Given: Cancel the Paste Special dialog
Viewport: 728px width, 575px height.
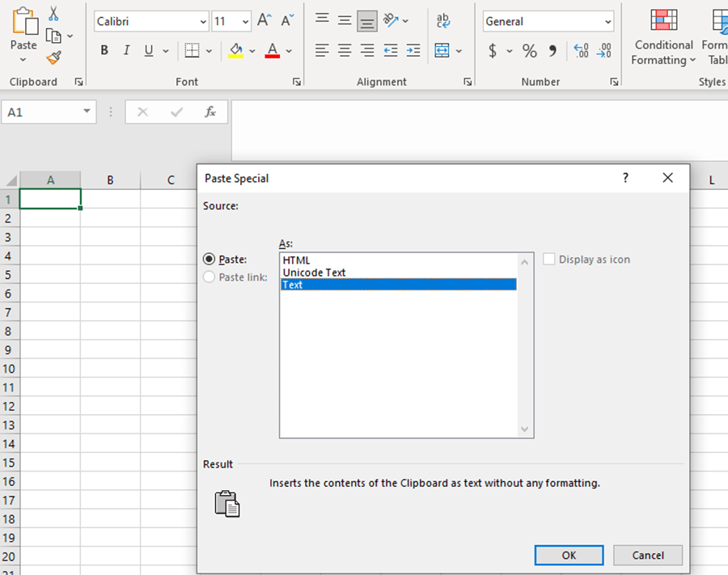Looking at the screenshot, I should pos(648,555).
